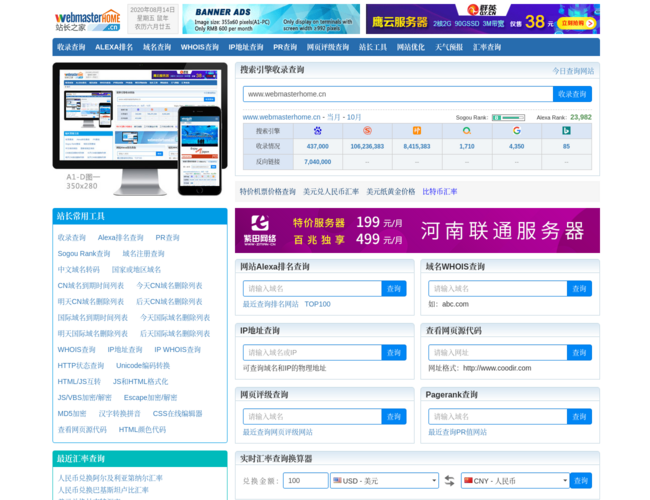Viewport: 650px width, 500px height.
Task: Open MD5加密 tool link
Action: click(72, 414)
